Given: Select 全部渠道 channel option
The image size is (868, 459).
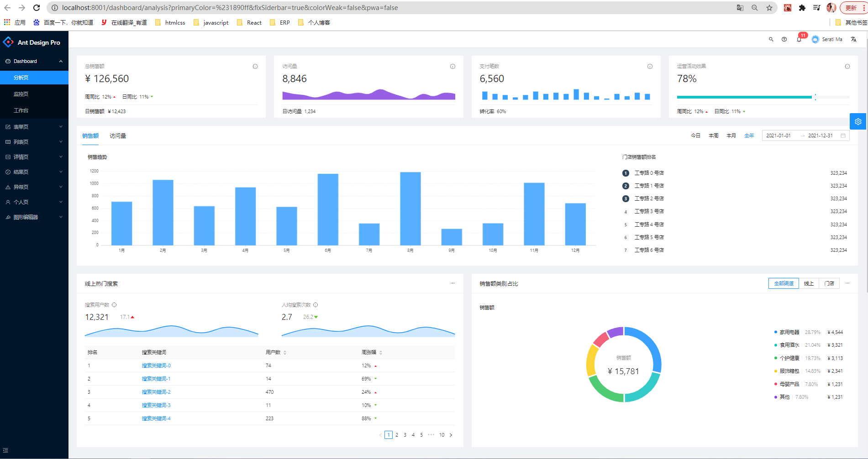Looking at the screenshot, I should [x=784, y=283].
